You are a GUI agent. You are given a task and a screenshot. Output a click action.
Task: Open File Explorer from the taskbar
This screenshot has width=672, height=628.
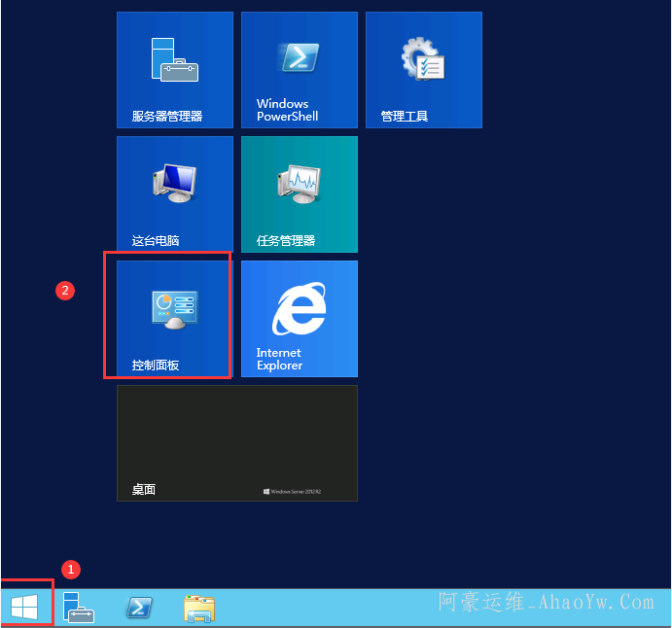(199, 609)
